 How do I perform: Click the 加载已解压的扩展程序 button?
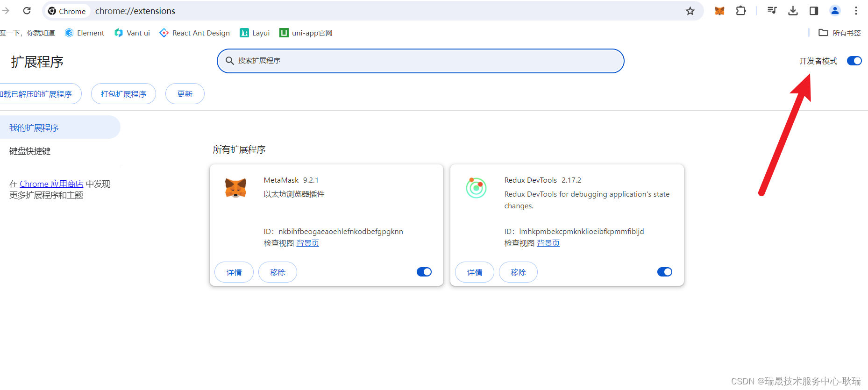pos(40,94)
